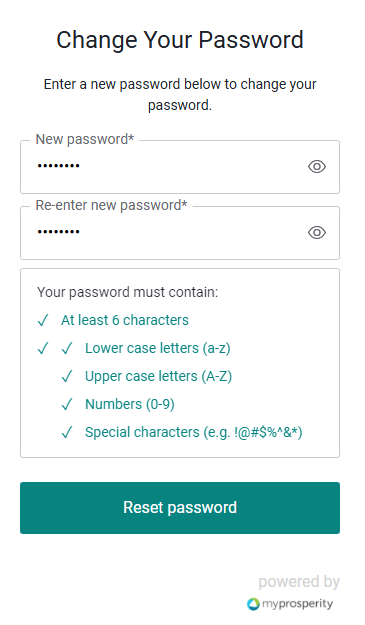This screenshot has height=625, width=365.
Task: Reveal re-entered password using eye icon
Action: (317, 232)
